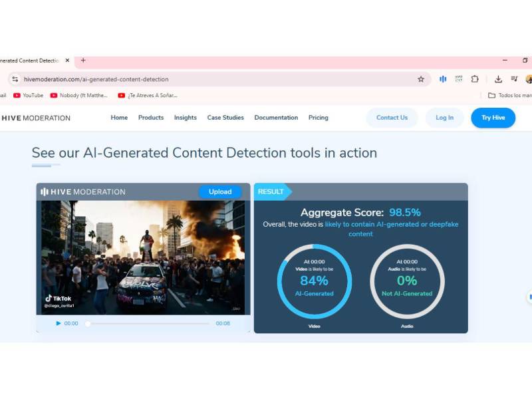Open the browser downloads icon
532x399 pixels.
click(x=498, y=79)
